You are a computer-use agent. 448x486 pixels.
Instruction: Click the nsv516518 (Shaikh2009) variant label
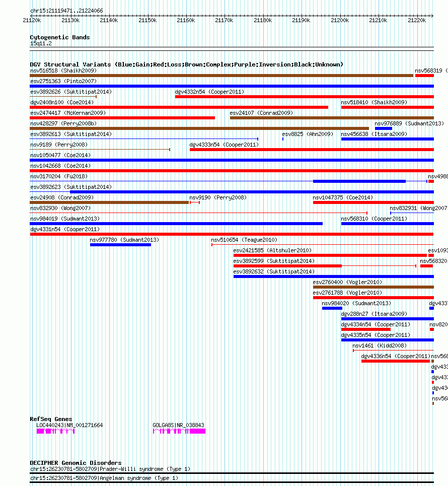coord(63,71)
